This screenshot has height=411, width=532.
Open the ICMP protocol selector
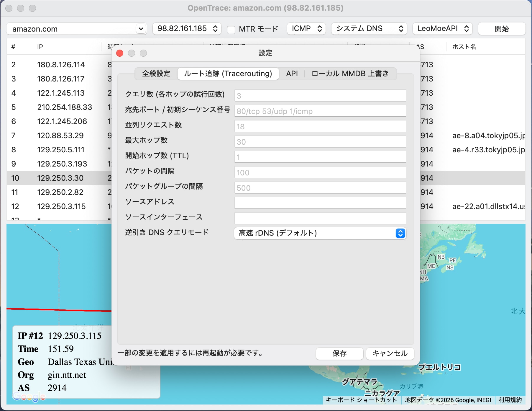pyautogui.click(x=306, y=29)
